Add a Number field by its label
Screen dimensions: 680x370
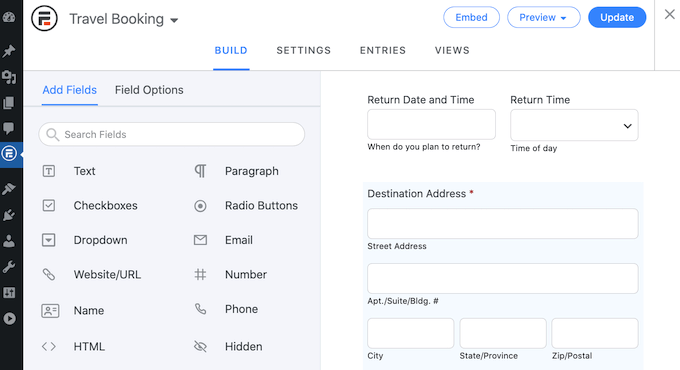tap(245, 274)
